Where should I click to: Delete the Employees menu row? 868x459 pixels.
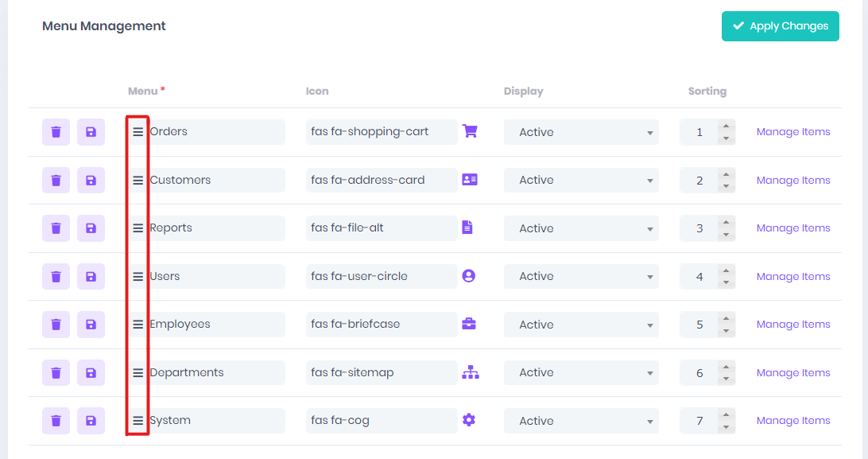tap(56, 325)
